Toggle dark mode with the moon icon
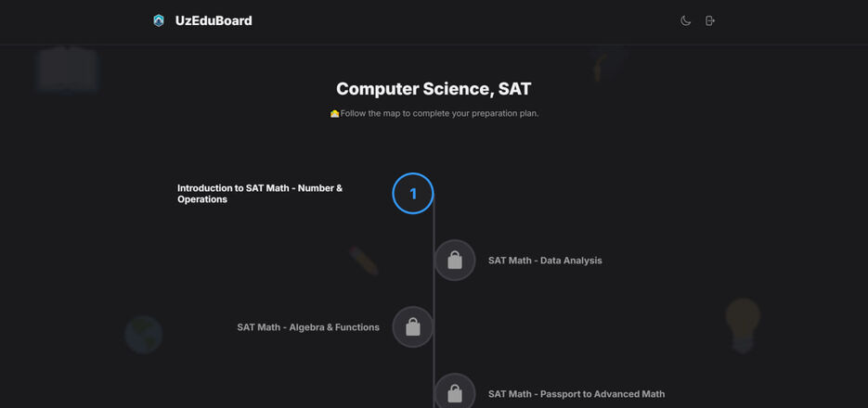The width and height of the screenshot is (868, 408). [x=685, y=21]
